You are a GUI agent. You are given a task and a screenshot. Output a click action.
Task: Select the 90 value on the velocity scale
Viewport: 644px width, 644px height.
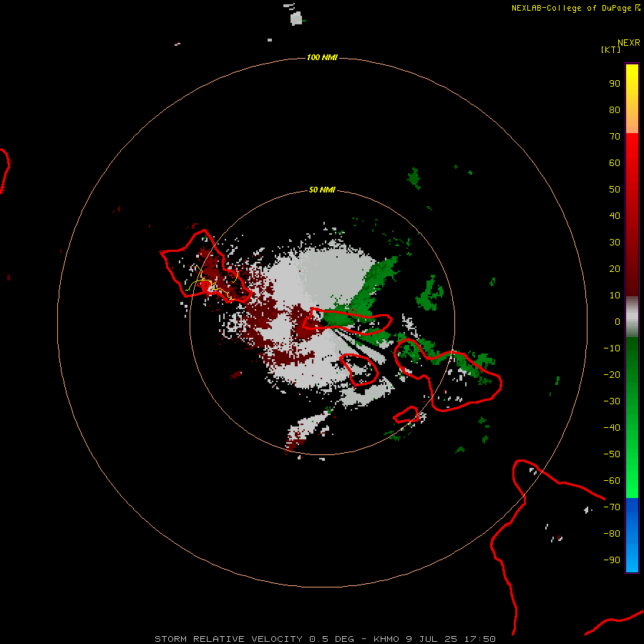coord(615,84)
